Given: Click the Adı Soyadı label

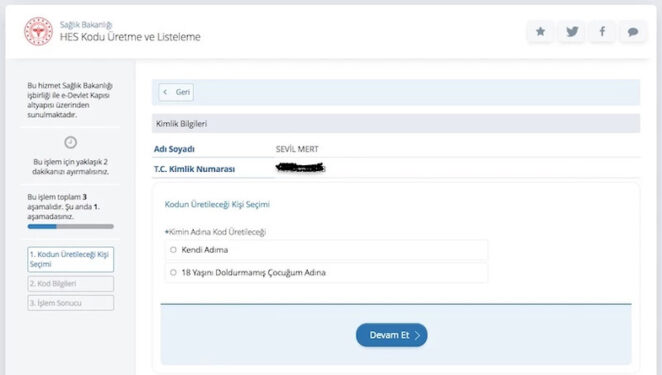Looking at the screenshot, I should [174, 149].
